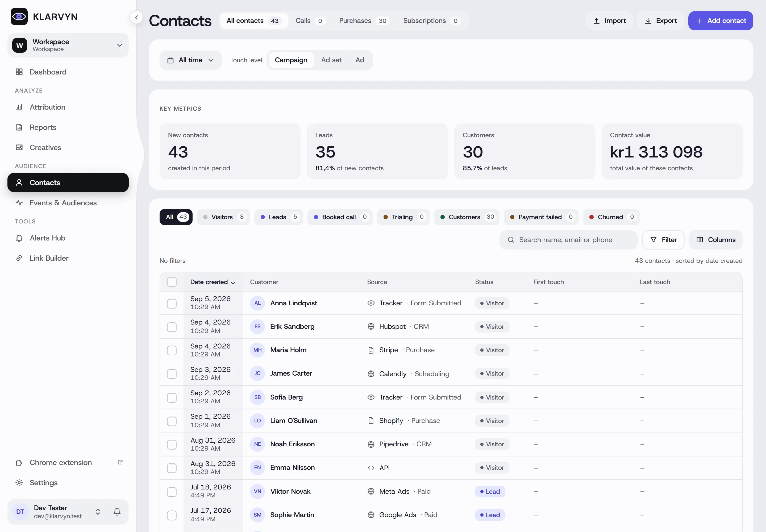Click the Add contact button
The image size is (766, 532).
720,21
